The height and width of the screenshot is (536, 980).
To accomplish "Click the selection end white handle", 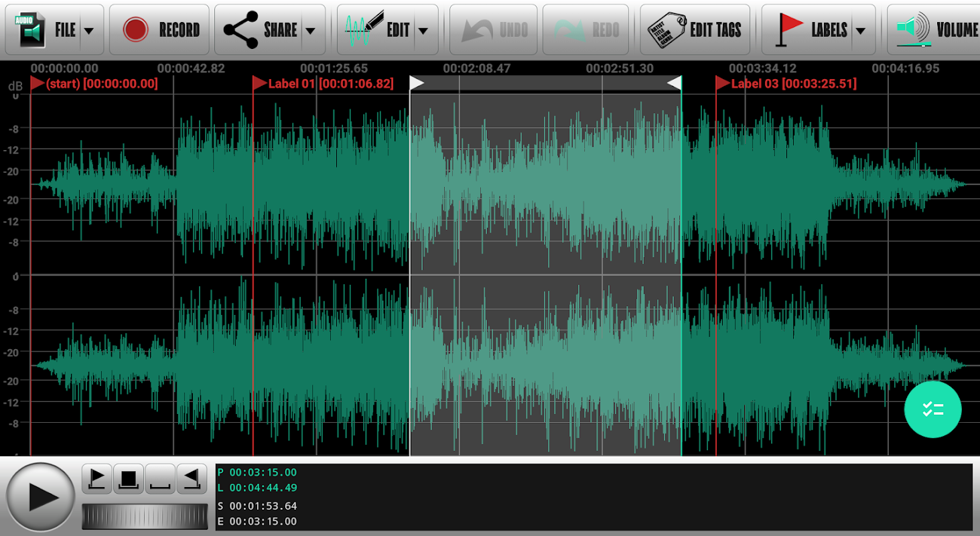I will (675, 82).
